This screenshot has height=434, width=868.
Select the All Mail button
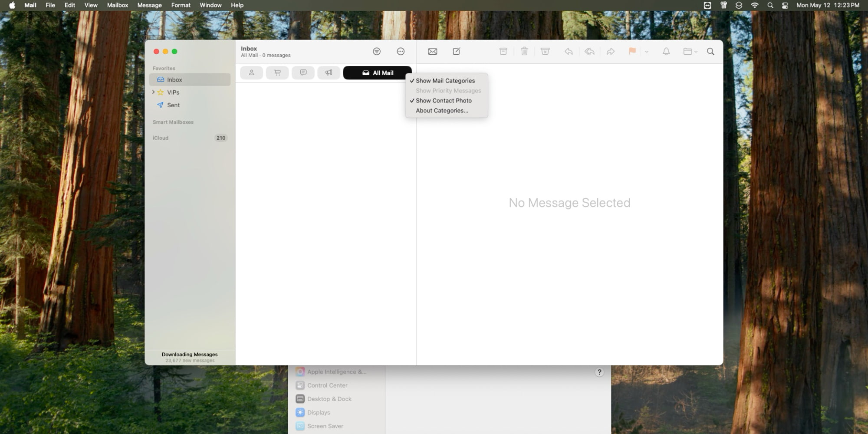[x=377, y=72]
